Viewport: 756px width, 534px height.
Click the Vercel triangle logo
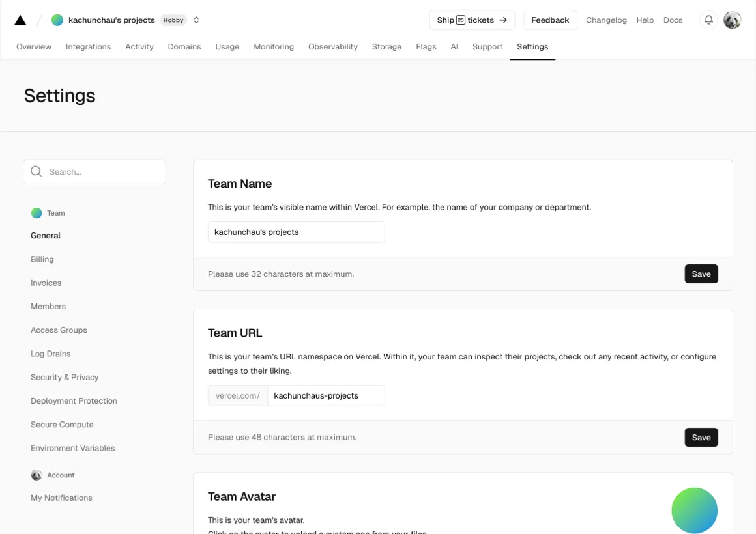coord(20,20)
